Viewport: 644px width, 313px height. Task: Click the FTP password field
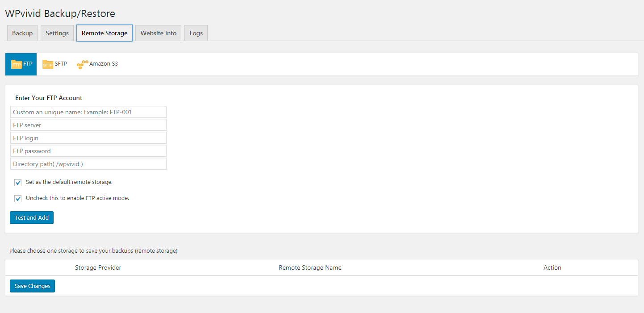click(x=88, y=150)
